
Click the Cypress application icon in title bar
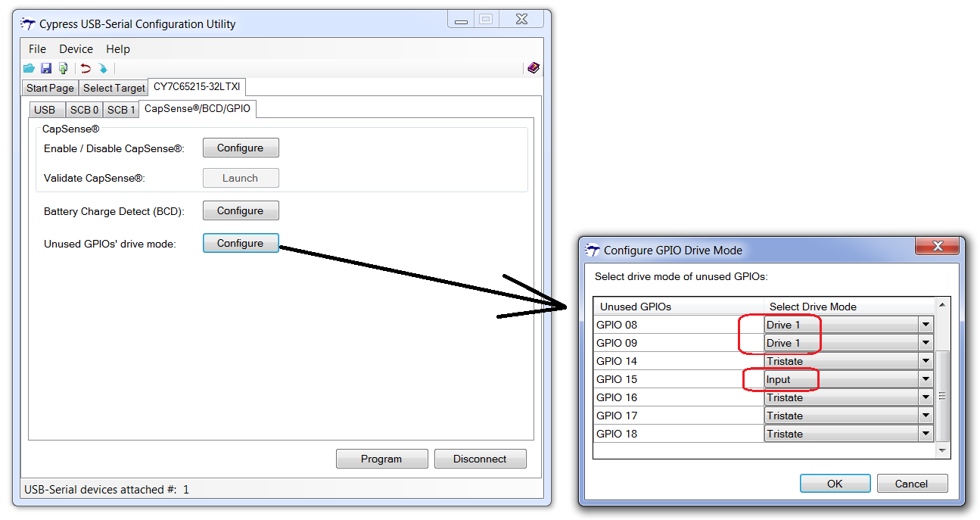[28, 23]
